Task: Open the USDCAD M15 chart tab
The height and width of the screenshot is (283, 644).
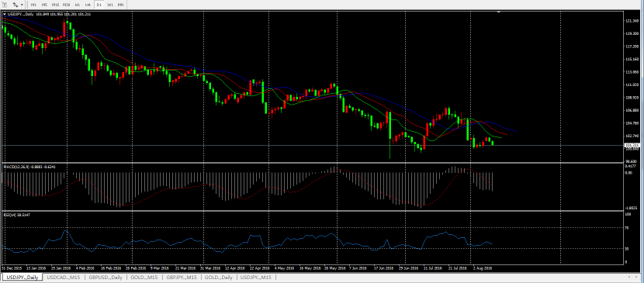Action: coord(64,278)
